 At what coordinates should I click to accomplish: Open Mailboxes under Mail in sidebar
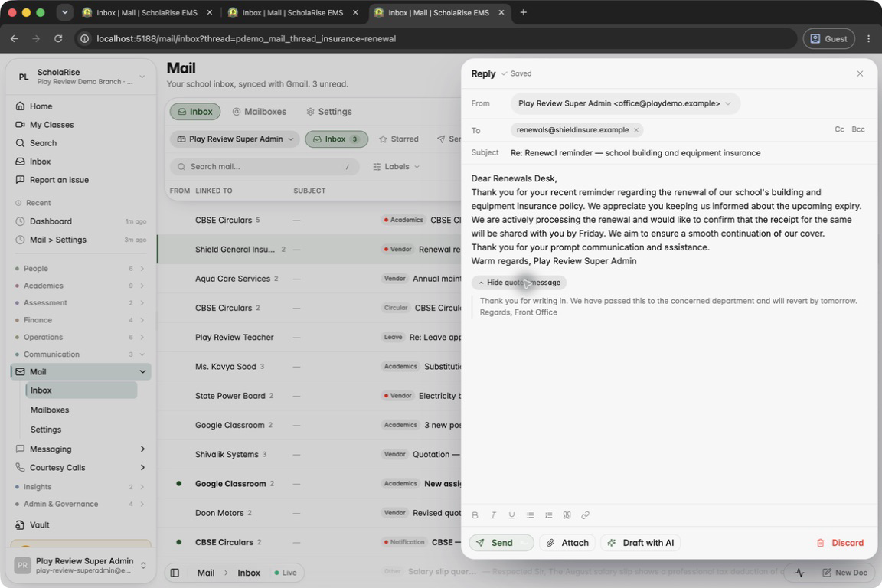[81, 410]
